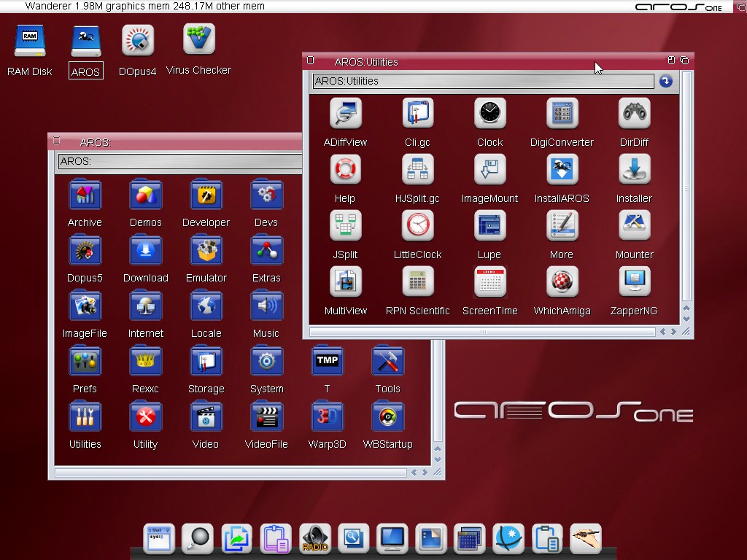Open the Prefs drawer
The height and width of the screenshot is (560, 747).
click(x=85, y=362)
